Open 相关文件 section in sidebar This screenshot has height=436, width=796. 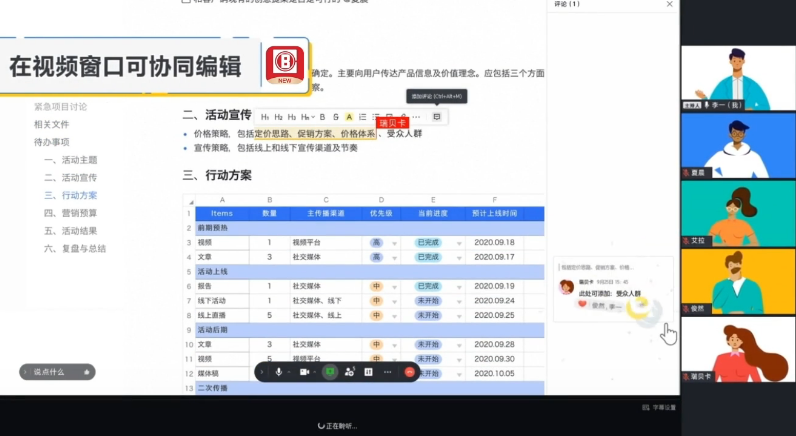[x=52, y=125]
